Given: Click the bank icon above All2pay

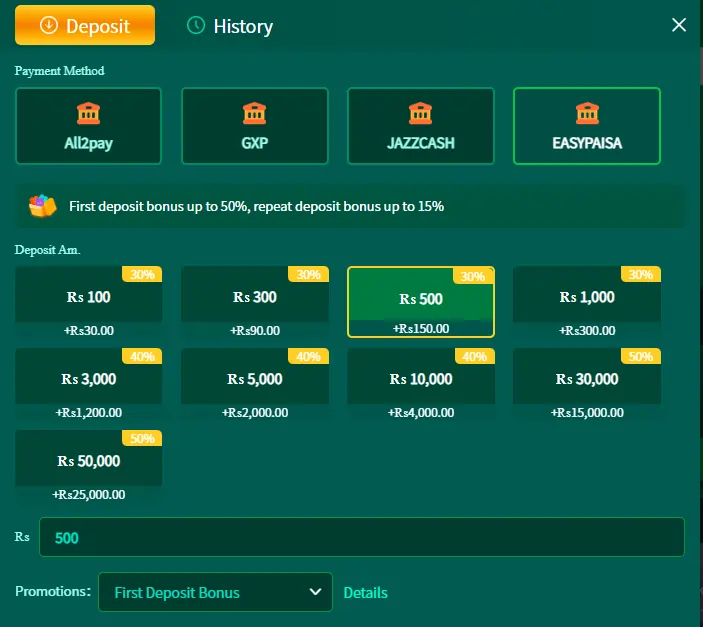Looking at the screenshot, I should coord(88,113).
